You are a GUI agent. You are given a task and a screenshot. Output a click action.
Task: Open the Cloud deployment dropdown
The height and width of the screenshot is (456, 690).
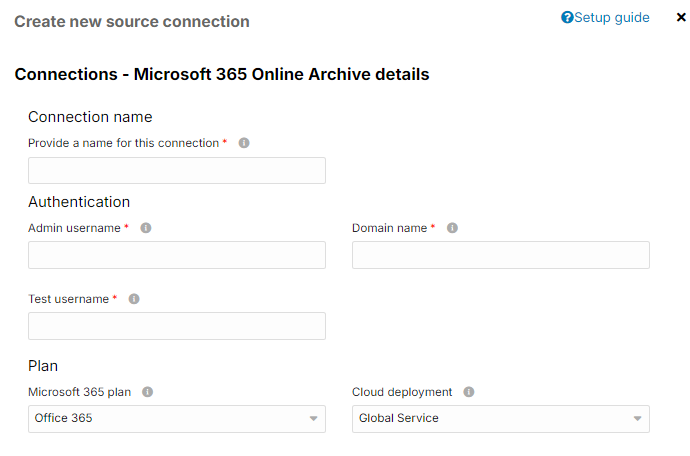click(501, 419)
